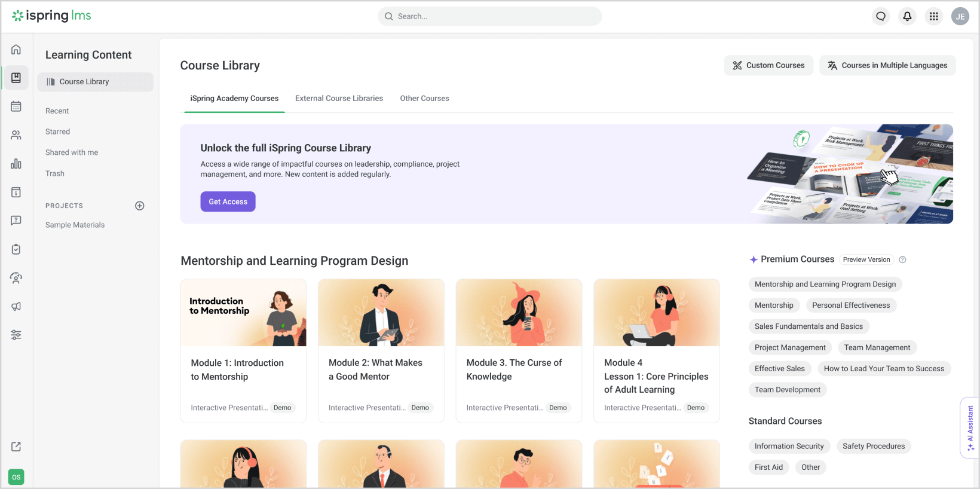Filter by Effective Sales tag
This screenshot has width=980, height=489.
pyautogui.click(x=779, y=369)
